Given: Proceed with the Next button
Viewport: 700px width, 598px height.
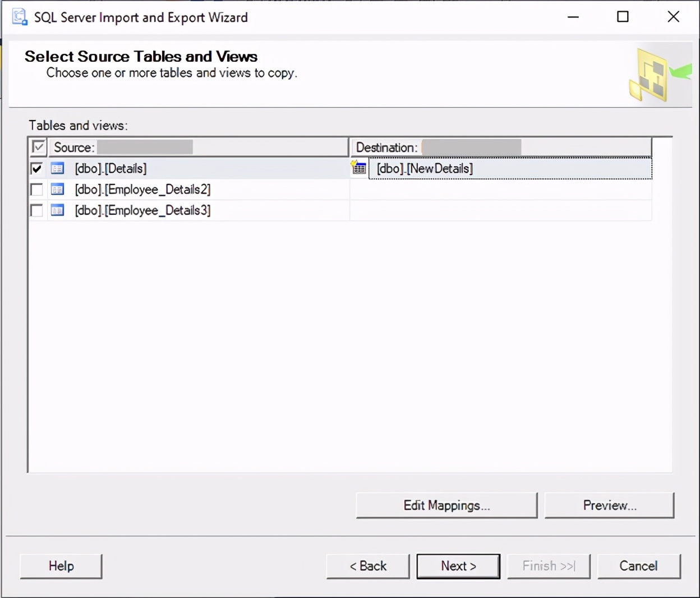Looking at the screenshot, I should pyautogui.click(x=458, y=566).
